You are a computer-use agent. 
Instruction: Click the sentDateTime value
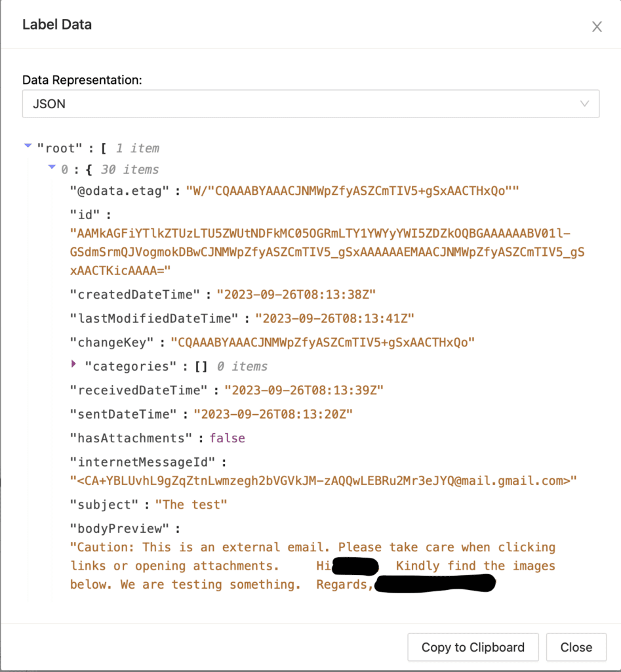[273, 414]
